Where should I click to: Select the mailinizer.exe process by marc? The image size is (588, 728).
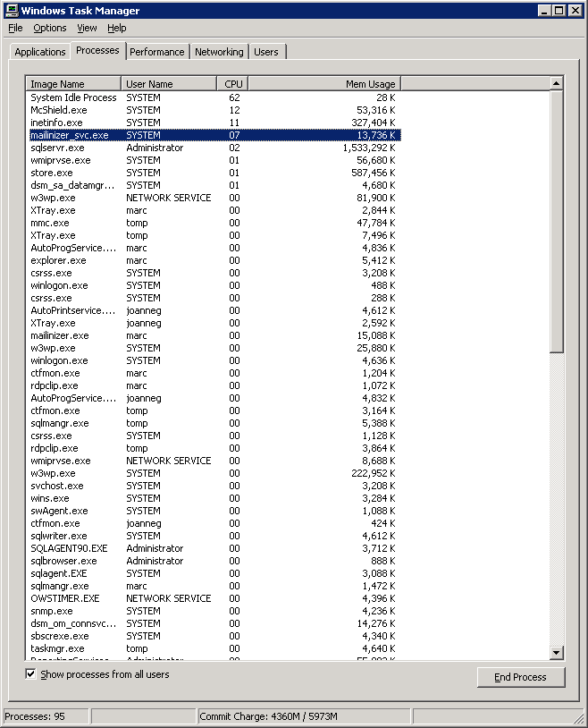pyautogui.click(x=214, y=335)
